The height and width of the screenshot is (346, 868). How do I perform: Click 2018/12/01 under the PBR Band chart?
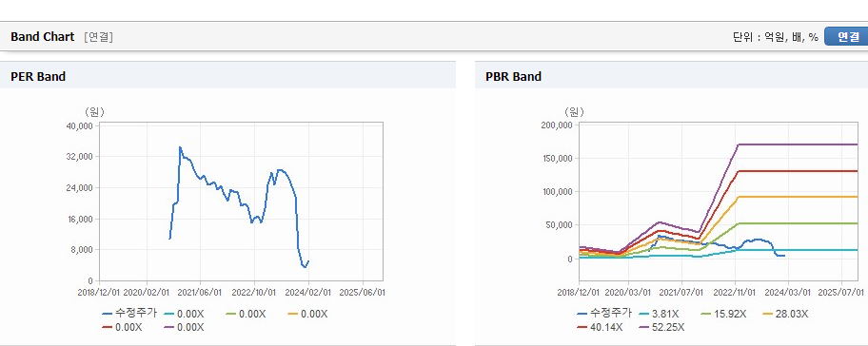point(578,292)
